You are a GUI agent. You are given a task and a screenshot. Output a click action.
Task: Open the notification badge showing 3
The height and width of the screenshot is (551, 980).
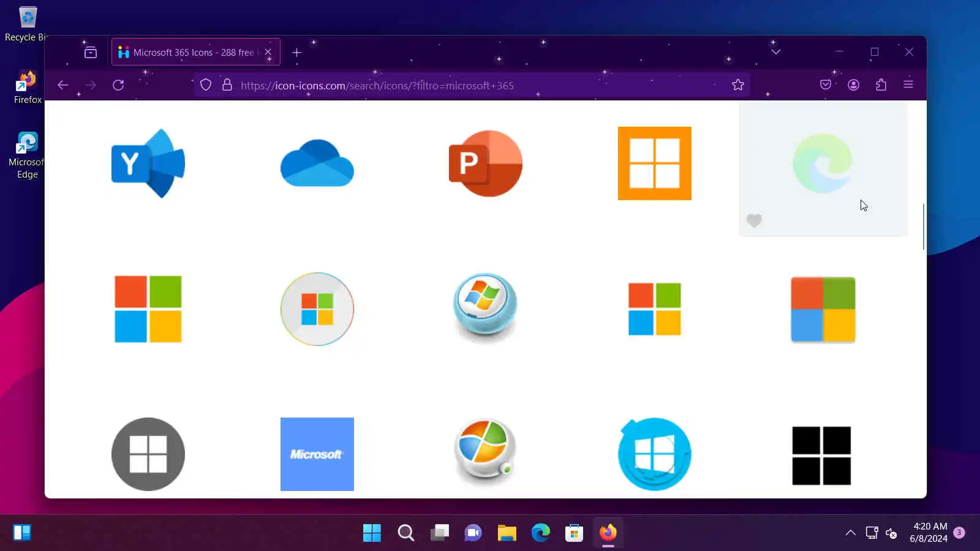click(959, 533)
